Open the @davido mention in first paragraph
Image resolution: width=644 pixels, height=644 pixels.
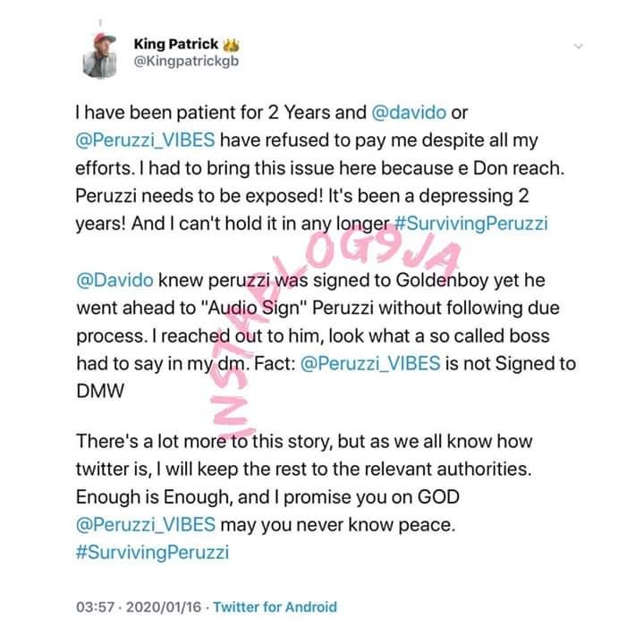tap(409, 113)
